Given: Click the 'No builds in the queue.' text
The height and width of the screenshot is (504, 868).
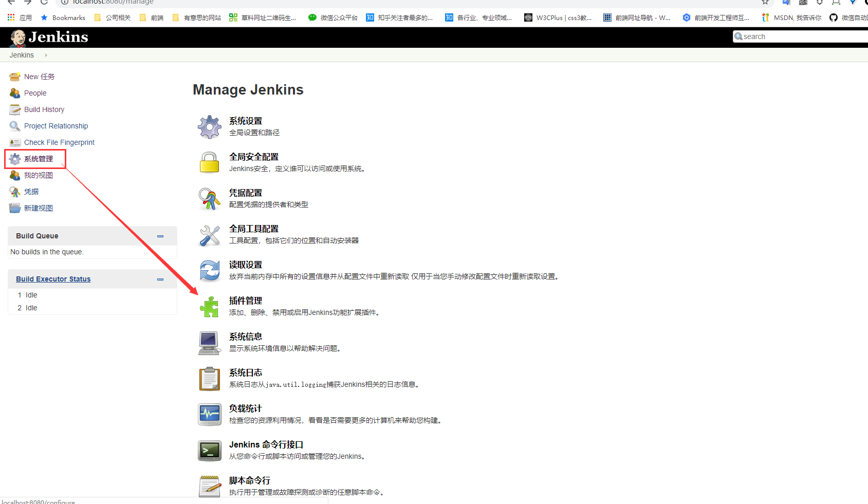Looking at the screenshot, I should tap(47, 252).
